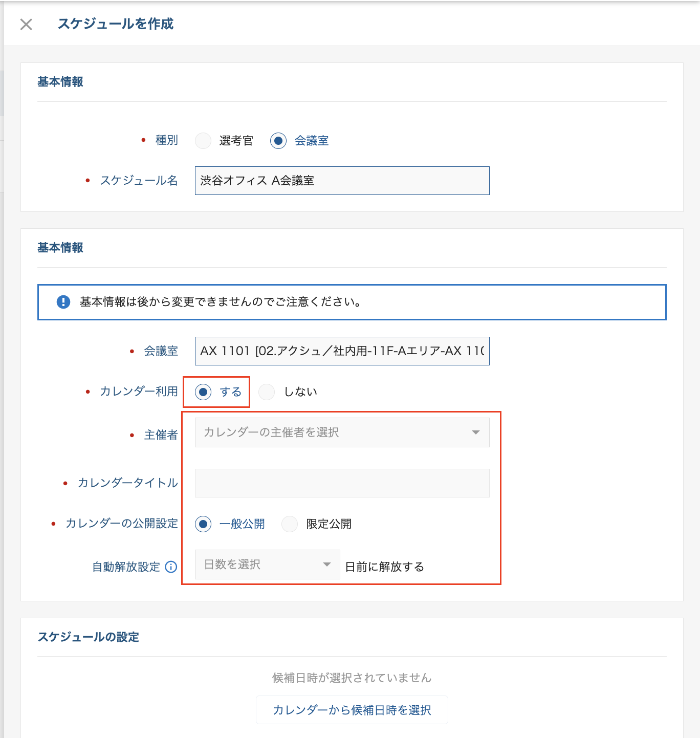This screenshot has width=700, height=738.
Task: Disable calendar use with しない
Action: [267, 392]
